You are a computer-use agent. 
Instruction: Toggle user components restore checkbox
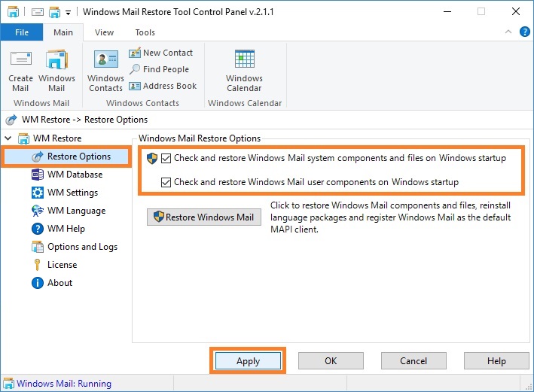click(166, 182)
